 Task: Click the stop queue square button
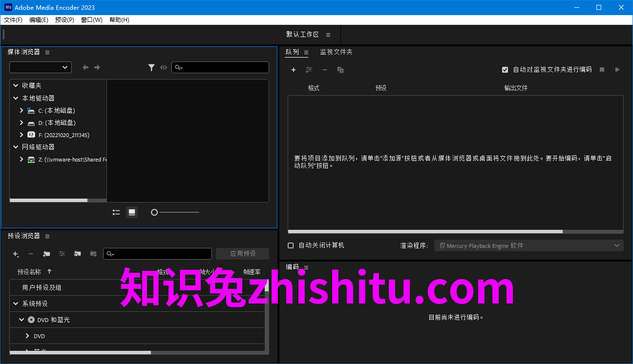602,70
